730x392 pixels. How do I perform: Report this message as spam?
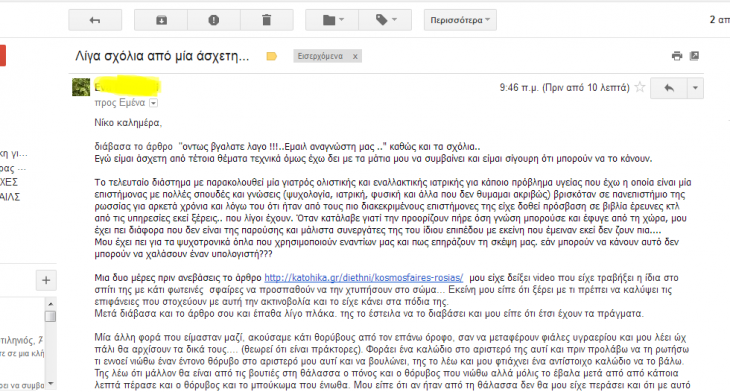214,20
